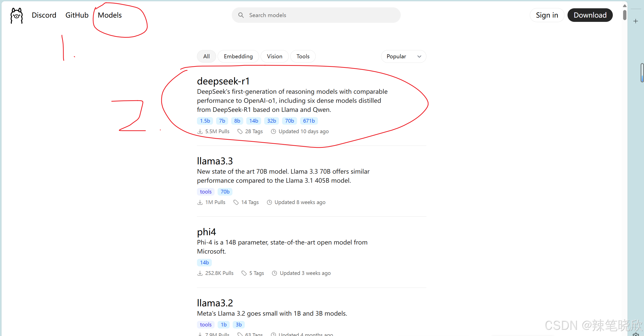Select the Tools filter tab
Screen dimensions: 644x336
(x=303, y=56)
